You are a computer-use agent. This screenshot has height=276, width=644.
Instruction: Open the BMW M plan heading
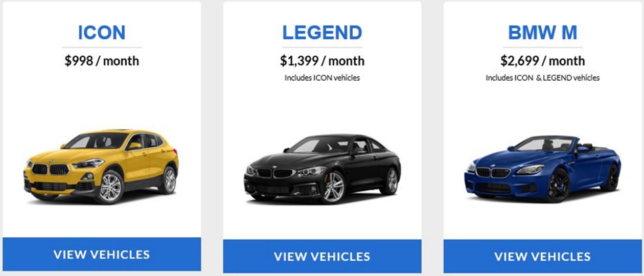(x=542, y=33)
